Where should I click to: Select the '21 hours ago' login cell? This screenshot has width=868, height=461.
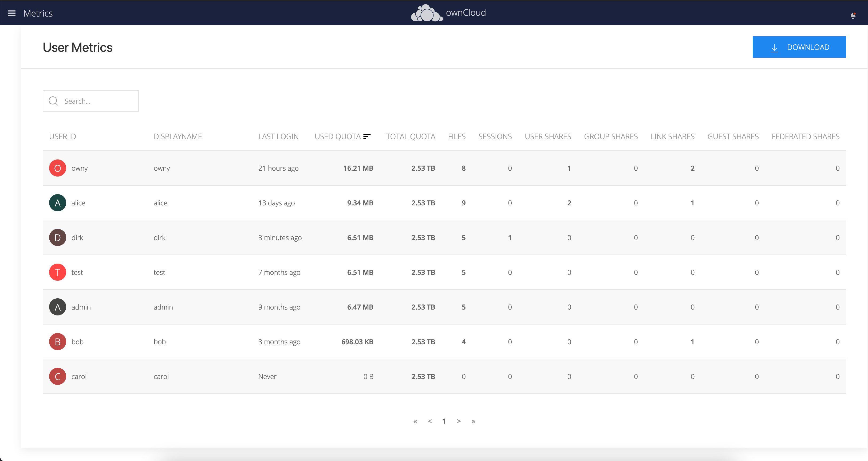(278, 168)
